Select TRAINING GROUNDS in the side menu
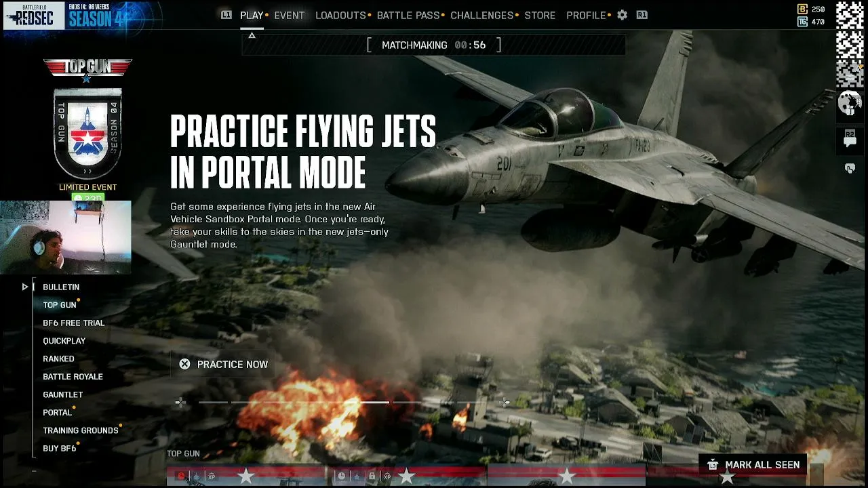 [x=81, y=430]
